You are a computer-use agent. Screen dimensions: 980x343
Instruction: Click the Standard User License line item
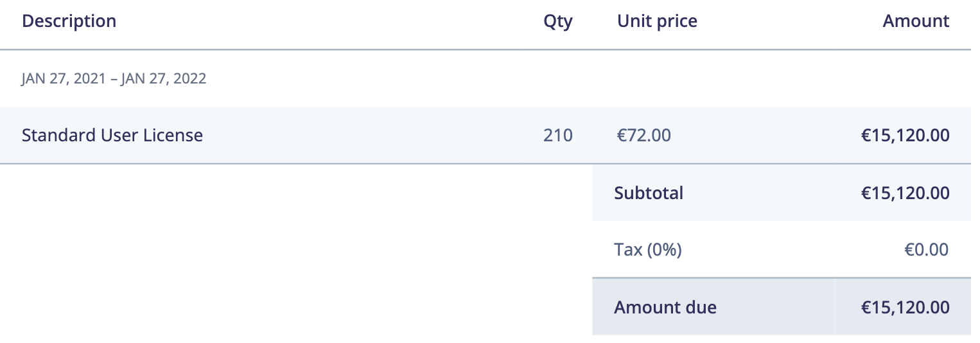coord(112,136)
